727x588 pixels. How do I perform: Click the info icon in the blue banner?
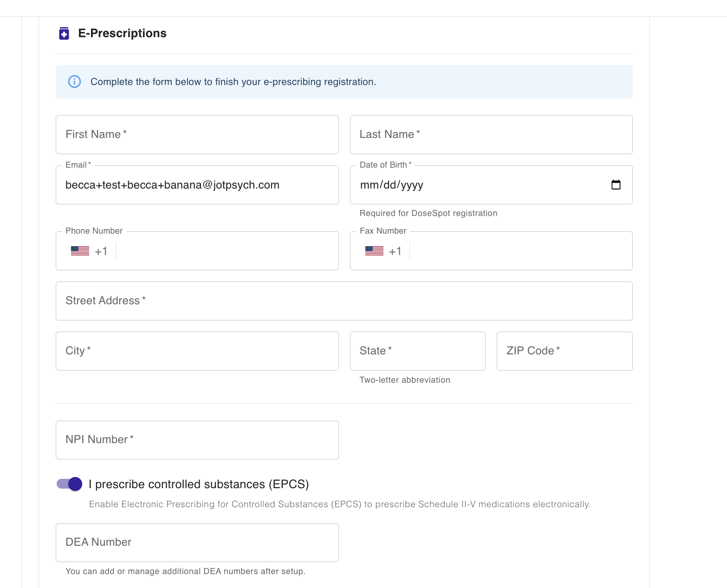pyautogui.click(x=74, y=82)
